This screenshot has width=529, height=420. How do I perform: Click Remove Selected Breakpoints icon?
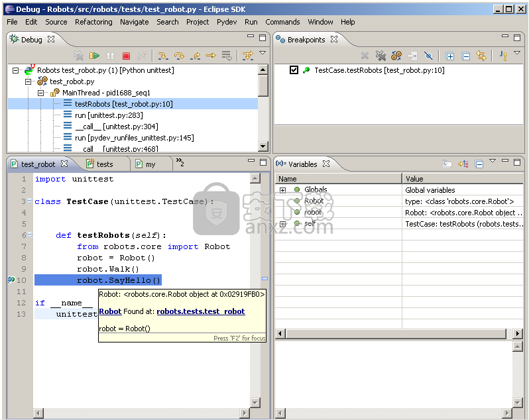(365, 56)
